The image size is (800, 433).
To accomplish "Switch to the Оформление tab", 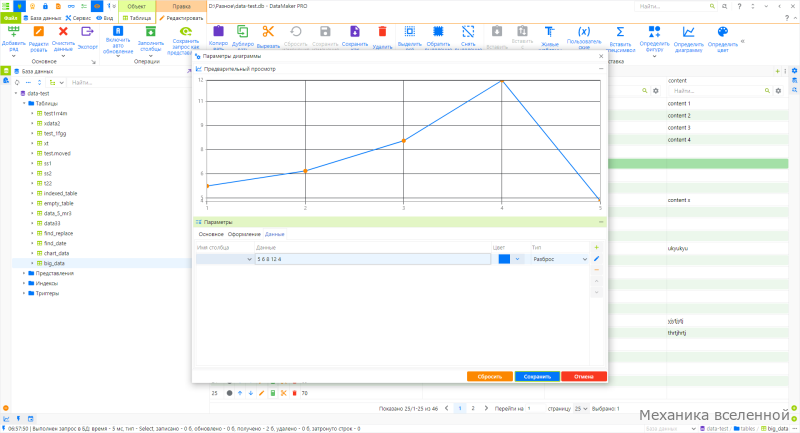I will (244, 234).
